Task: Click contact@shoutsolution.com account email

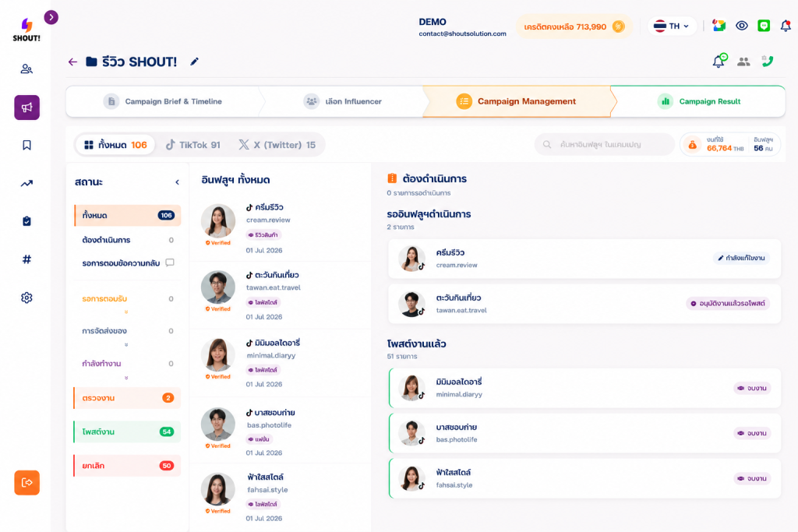Action: 462,33
